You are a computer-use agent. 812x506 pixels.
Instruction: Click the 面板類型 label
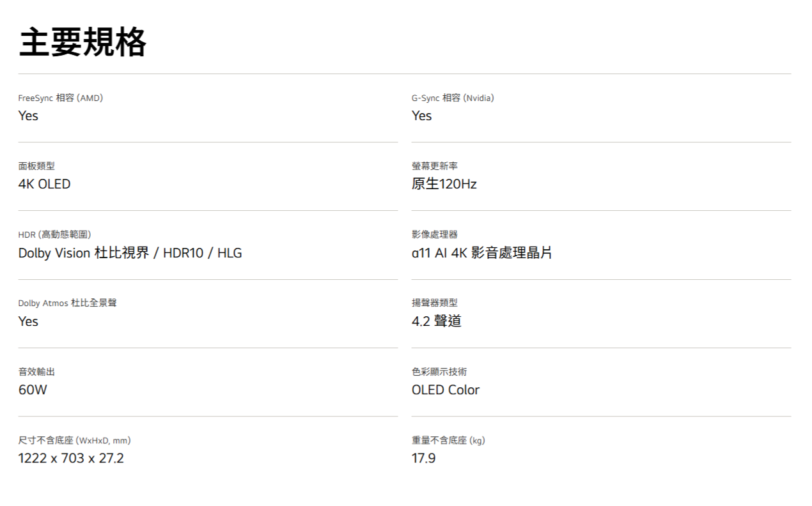pos(36,166)
